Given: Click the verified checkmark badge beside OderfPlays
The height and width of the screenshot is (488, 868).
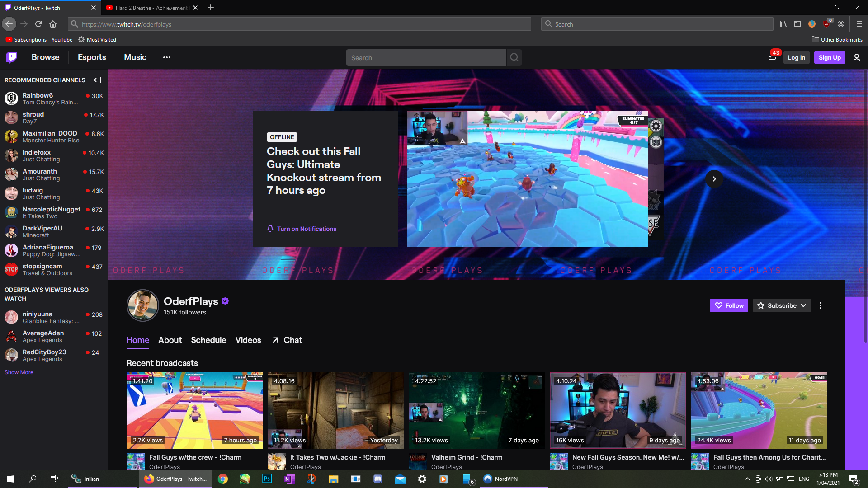Looking at the screenshot, I should (x=225, y=300).
